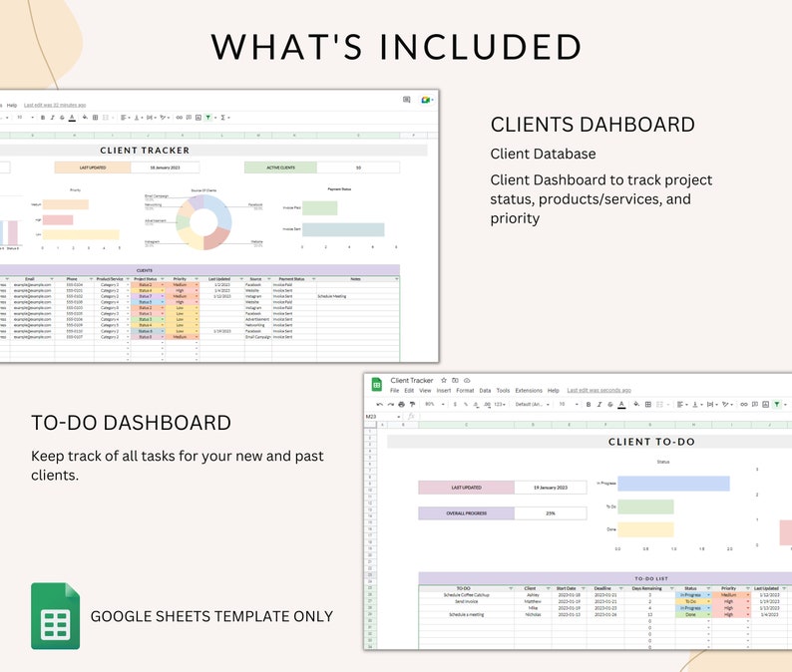Format as percent in To-Do toolbar
792x672 pixels.
tap(465, 405)
